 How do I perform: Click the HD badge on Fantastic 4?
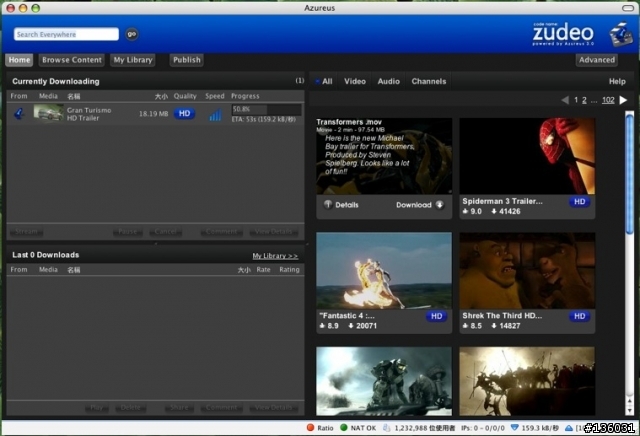436,316
